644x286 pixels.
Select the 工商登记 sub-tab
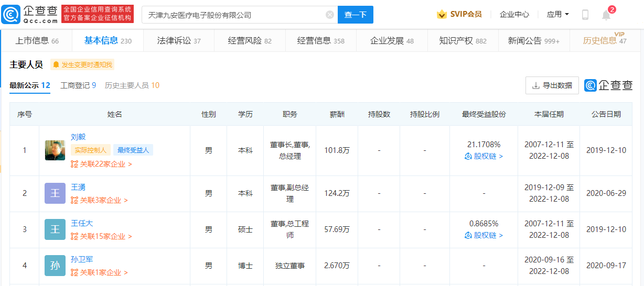tap(78, 85)
